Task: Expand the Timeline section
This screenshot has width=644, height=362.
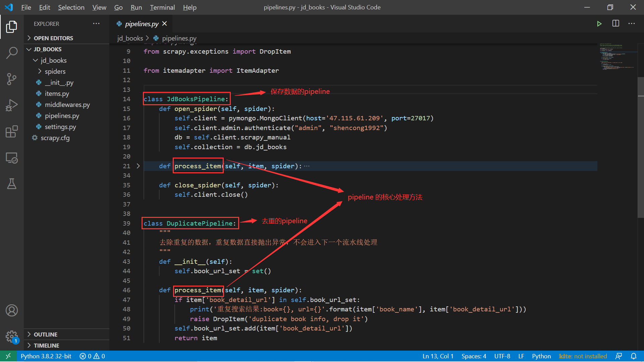Action: tap(46, 345)
